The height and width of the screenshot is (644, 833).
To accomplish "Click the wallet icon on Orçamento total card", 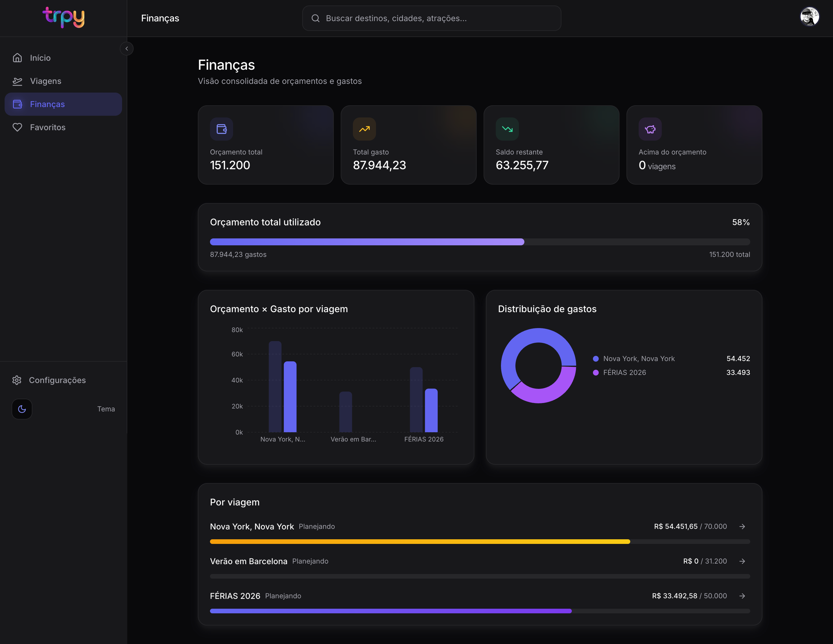I will pyautogui.click(x=222, y=129).
